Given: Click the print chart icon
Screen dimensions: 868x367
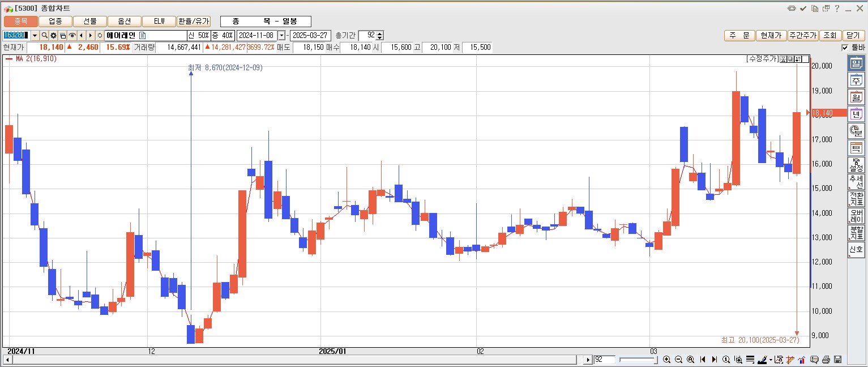Looking at the screenshot, I should point(826,360).
